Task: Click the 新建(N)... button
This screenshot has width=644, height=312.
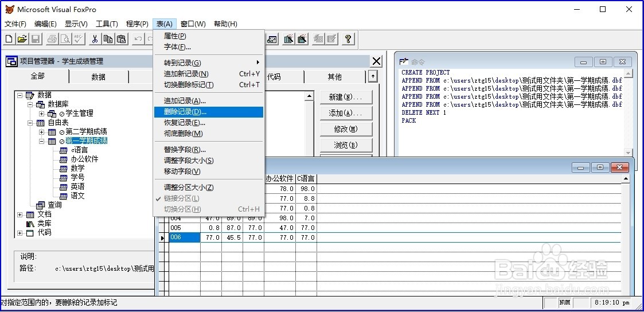Action: point(346,97)
